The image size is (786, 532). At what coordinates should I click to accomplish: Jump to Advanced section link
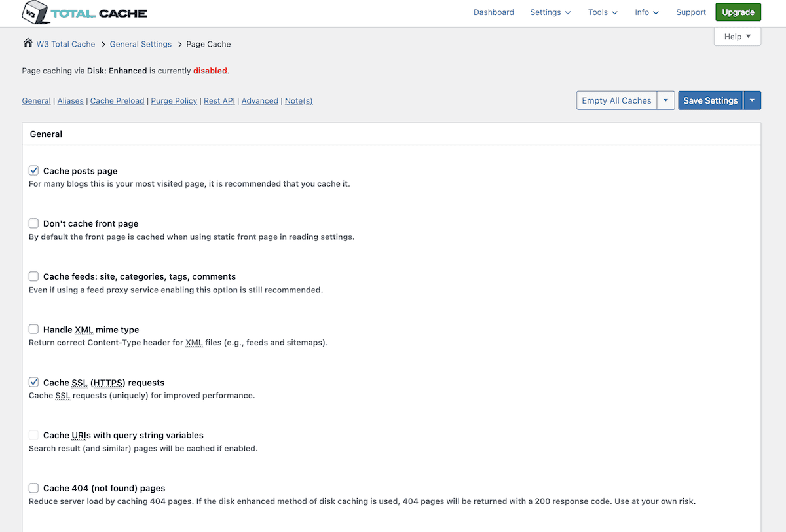pyautogui.click(x=260, y=101)
